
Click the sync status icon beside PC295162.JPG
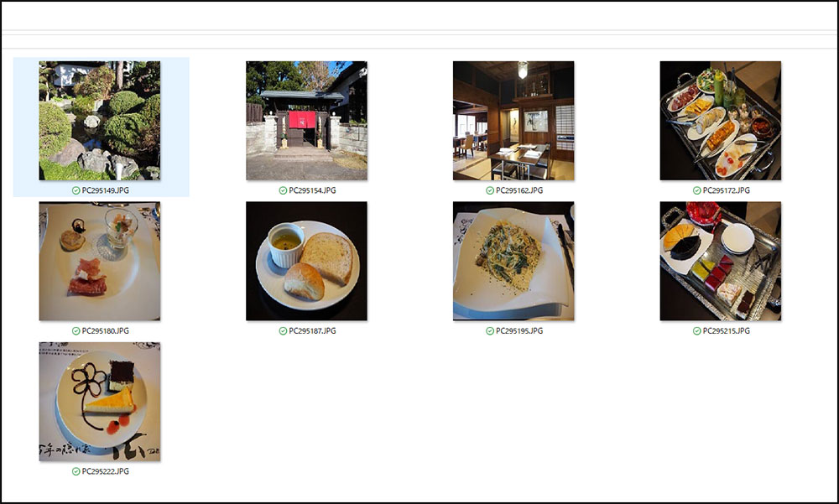(x=490, y=190)
